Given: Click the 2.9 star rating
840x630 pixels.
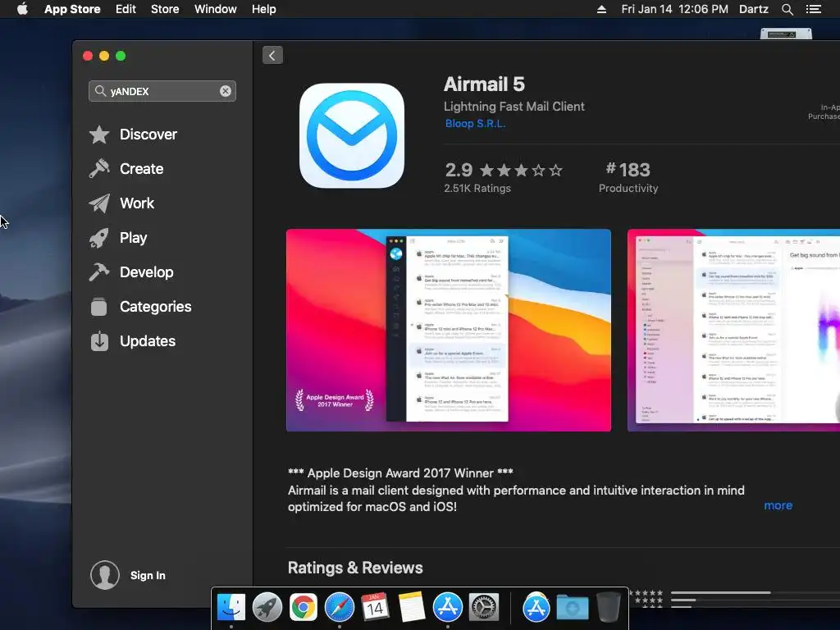Looking at the screenshot, I should point(504,171).
